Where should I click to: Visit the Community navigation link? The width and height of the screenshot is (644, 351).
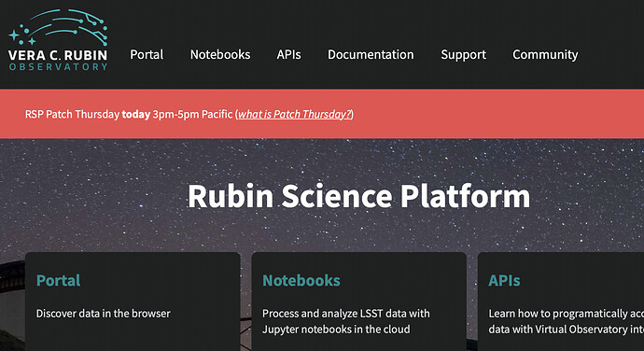point(545,55)
